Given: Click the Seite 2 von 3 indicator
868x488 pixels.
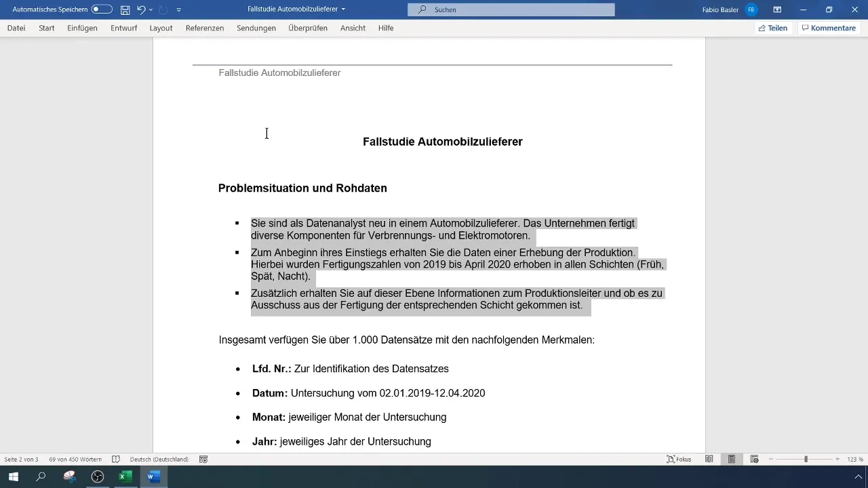Looking at the screenshot, I should coord(21,459).
